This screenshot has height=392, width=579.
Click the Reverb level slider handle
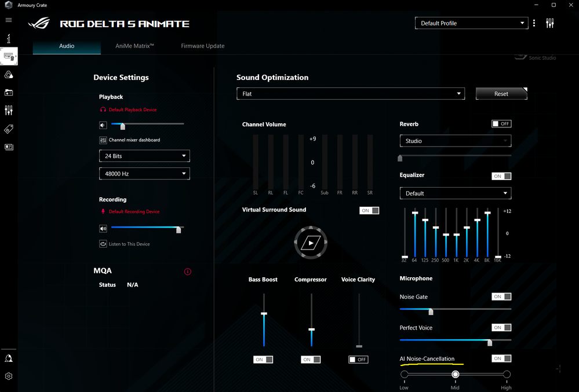pyautogui.click(x=400, y=158)
